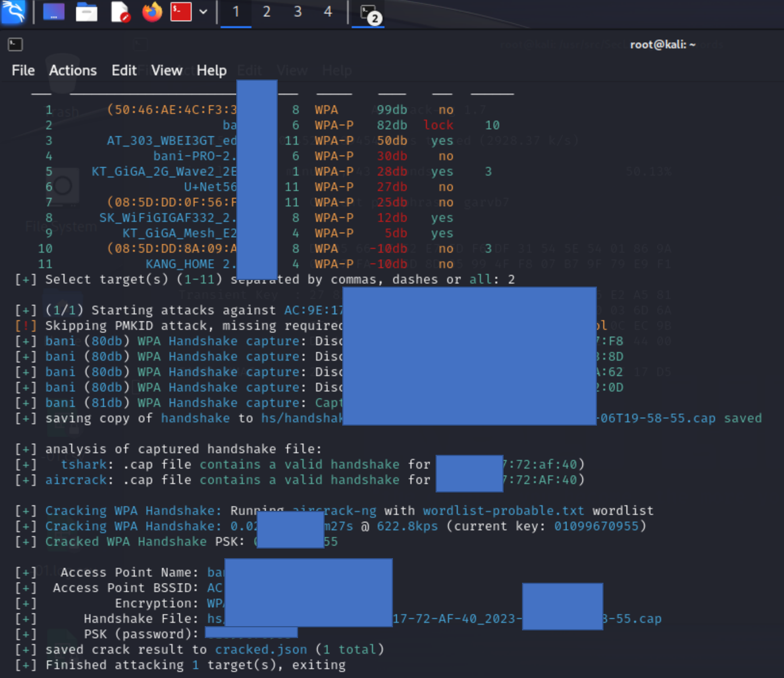Launch the text editor panel icon
784x678 pixels.
120,12
